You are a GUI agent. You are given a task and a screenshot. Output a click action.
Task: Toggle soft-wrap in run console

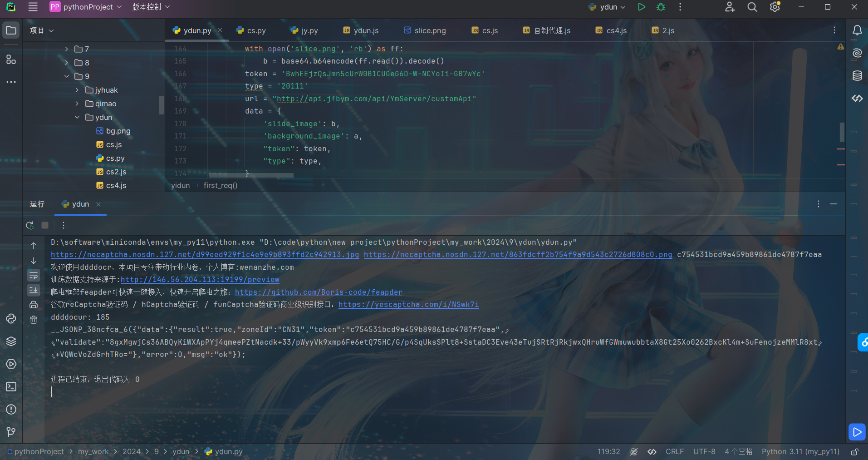(34, 276)
